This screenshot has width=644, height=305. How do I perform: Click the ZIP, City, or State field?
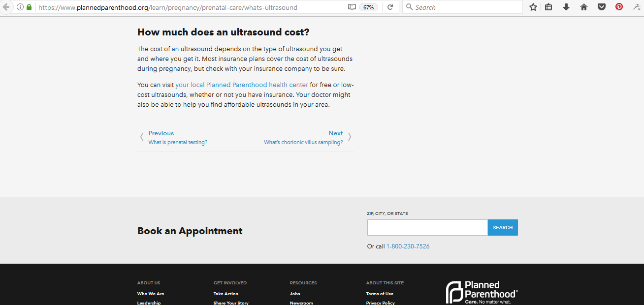tap(427, 227)
